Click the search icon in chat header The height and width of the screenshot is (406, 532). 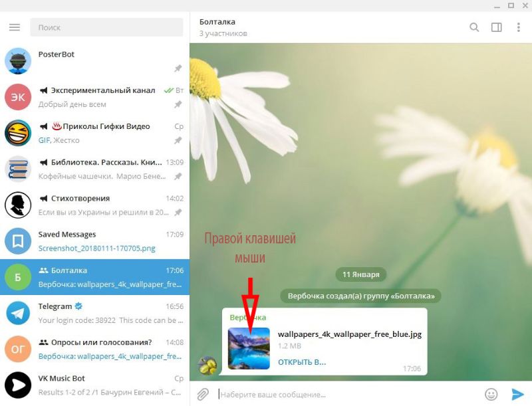474,27
